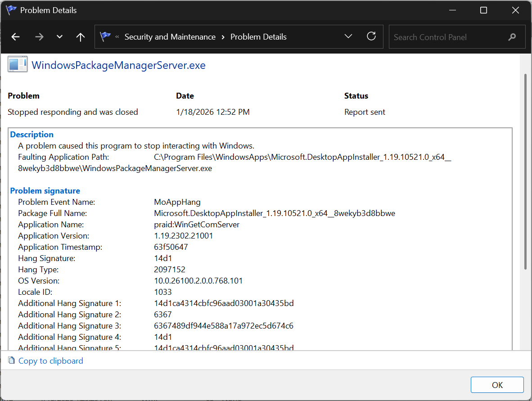Click the flag icon in the address bar
Image resolution: width=532 pixels, height=401 pixels.
pos(105,36)
